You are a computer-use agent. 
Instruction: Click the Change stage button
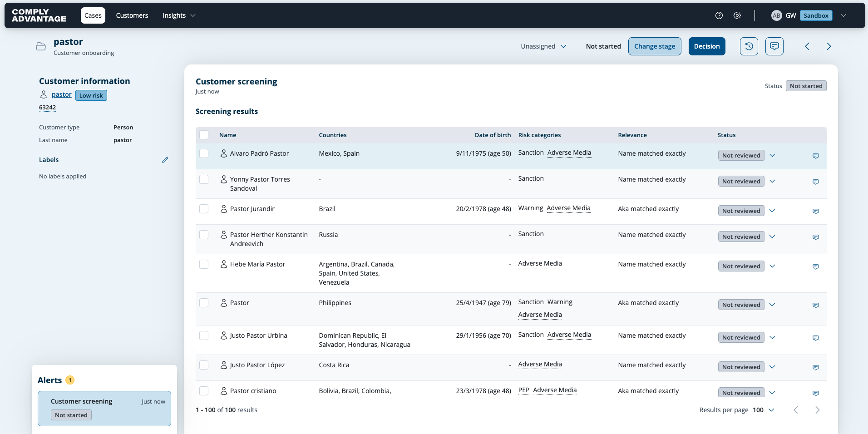[x=655, y=46]
